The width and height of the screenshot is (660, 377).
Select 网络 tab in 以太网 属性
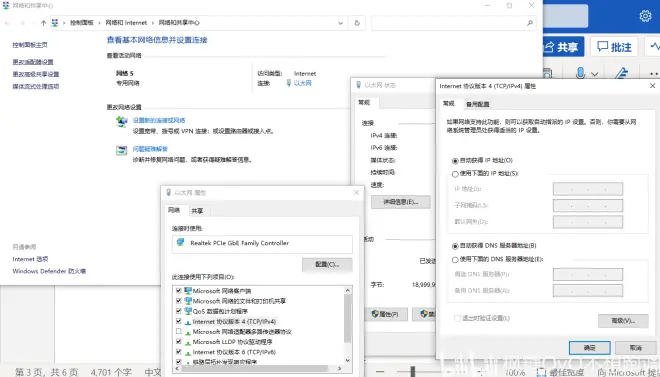point(174,210)
